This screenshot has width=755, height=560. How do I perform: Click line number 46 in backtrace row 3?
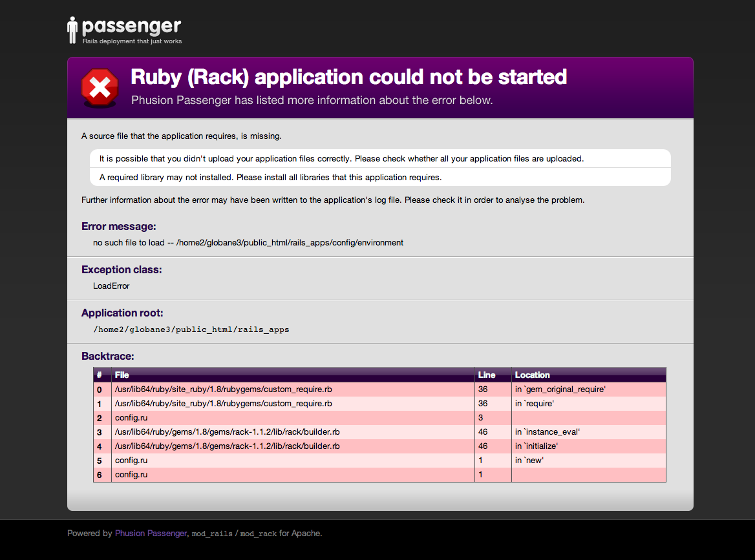pos(483,432)
